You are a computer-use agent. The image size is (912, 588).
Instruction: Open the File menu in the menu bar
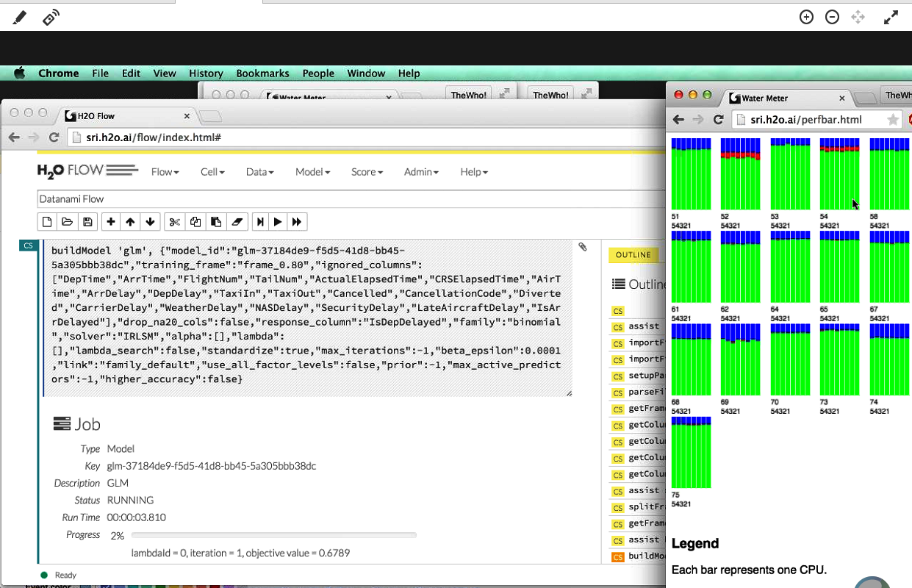coord(100,73)
